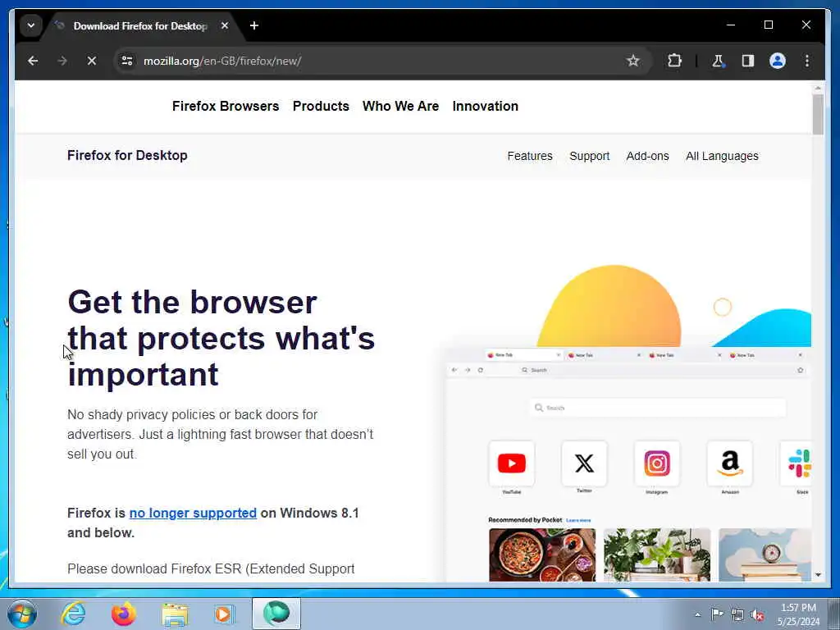Click the address bar URL
Screen dimensions: 840x630
(x=222, y=61)
